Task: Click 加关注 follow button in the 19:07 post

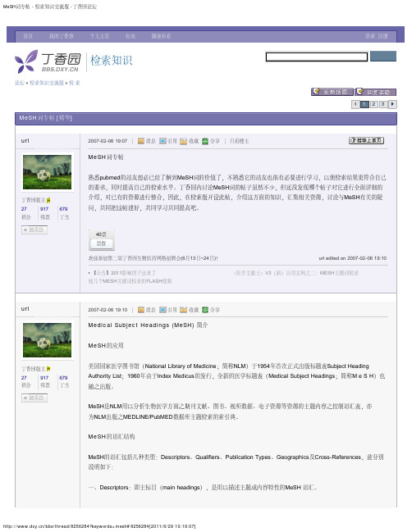Action: (34, 230)
